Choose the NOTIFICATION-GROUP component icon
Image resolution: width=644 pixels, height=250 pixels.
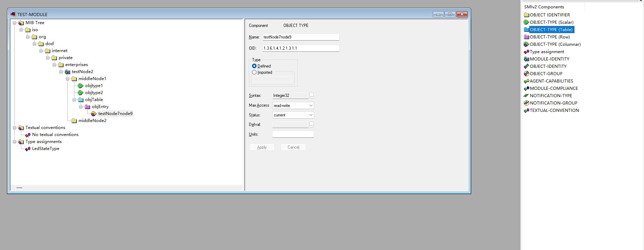click(526, 103)
